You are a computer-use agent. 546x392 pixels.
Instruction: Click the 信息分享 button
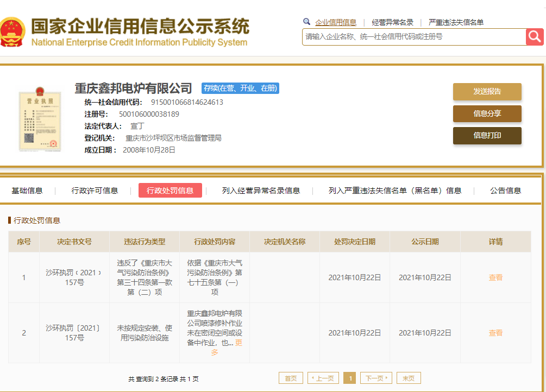487,113
